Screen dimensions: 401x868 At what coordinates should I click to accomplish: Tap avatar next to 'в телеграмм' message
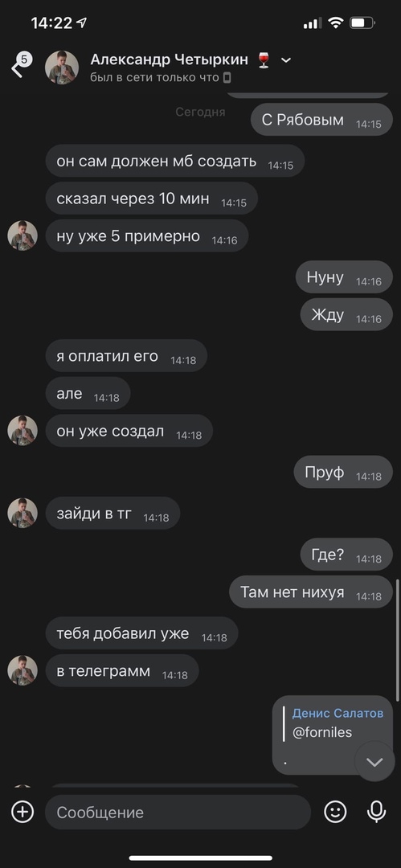[23, 670]
